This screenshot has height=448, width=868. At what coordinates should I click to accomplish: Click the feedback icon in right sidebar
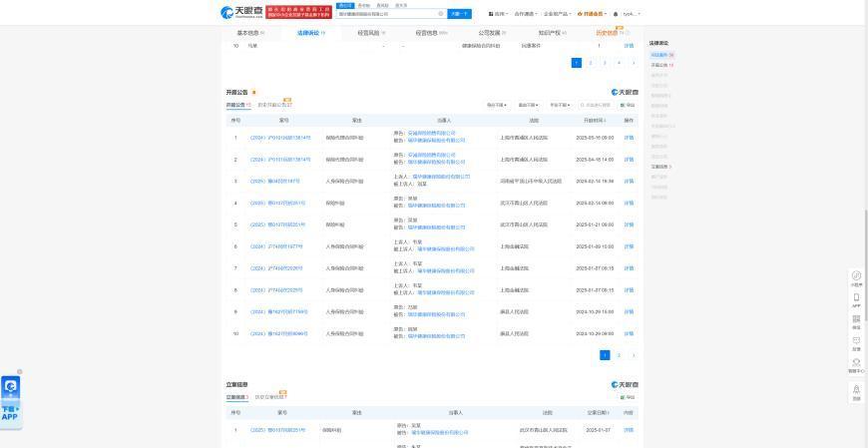coord(856,341)
